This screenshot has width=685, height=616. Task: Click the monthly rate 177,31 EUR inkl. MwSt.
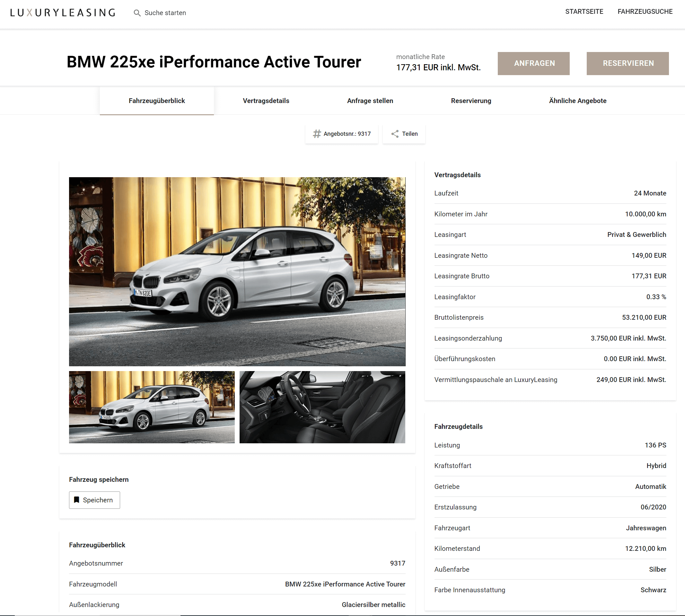(438, 67)
